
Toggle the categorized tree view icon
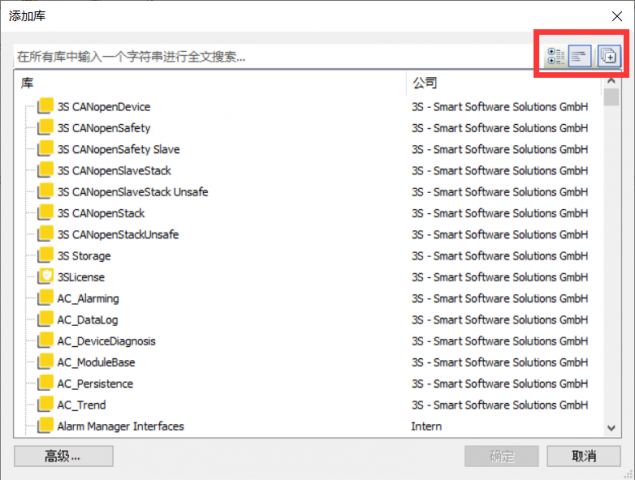[555, 57]
